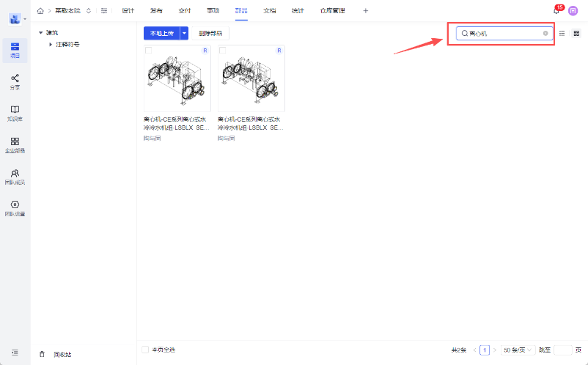The image size is (588, 365).
Task: Collapse the 建筑 tree node
Action: click(40, 33)
